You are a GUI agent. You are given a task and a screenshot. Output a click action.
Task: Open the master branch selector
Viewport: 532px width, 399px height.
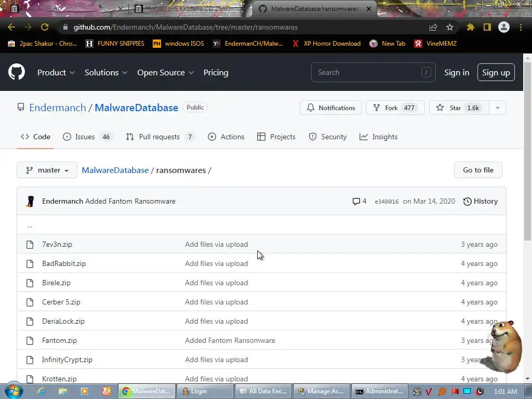47,170
